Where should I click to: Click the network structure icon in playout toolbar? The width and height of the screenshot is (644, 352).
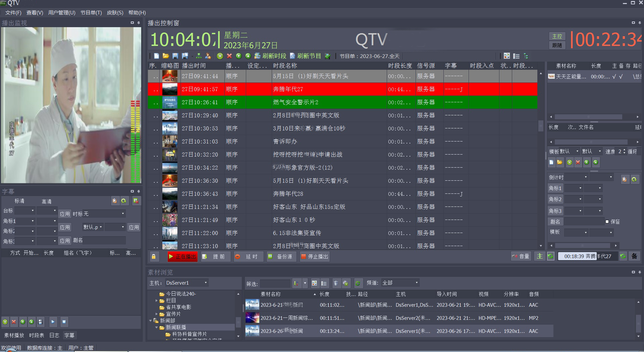point(199,56)
